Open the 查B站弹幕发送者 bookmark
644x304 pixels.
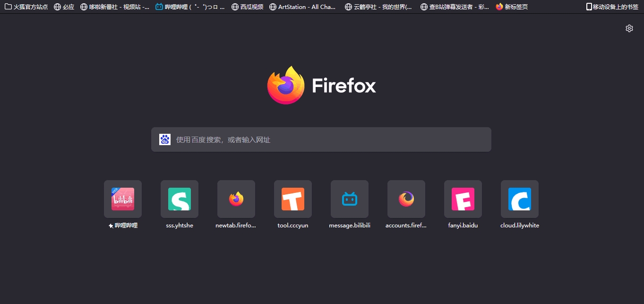[455, 7]
